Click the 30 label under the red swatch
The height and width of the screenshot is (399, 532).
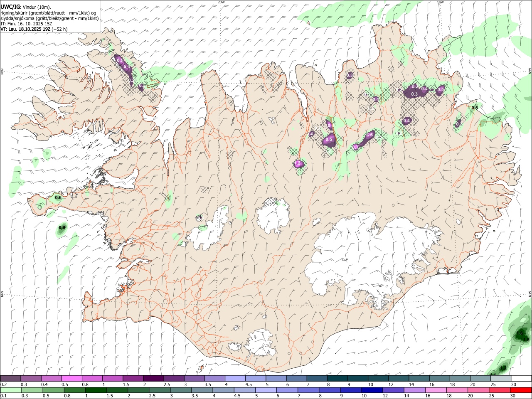(x=514, y=396)
